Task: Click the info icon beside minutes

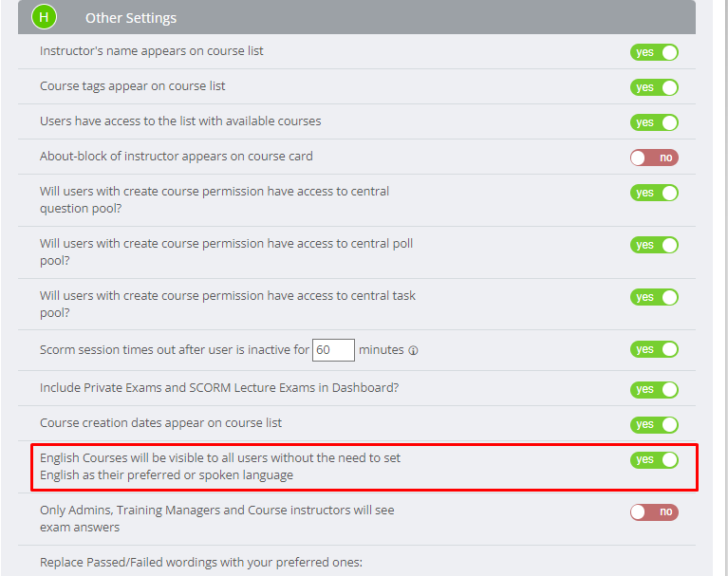Action: (413, 350)
